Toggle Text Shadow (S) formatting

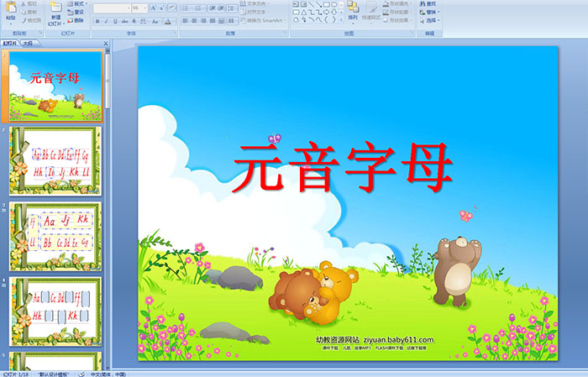[134, 21]
